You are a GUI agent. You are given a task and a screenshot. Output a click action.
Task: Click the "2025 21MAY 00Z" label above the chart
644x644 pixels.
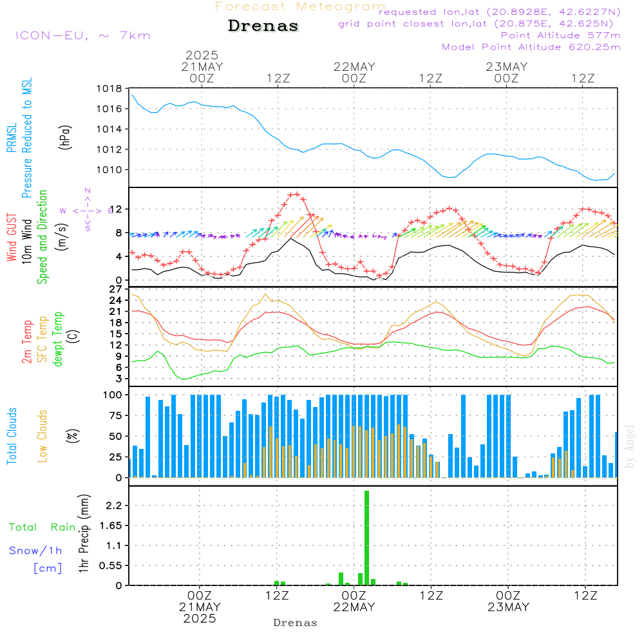click(x=202, y=66)
